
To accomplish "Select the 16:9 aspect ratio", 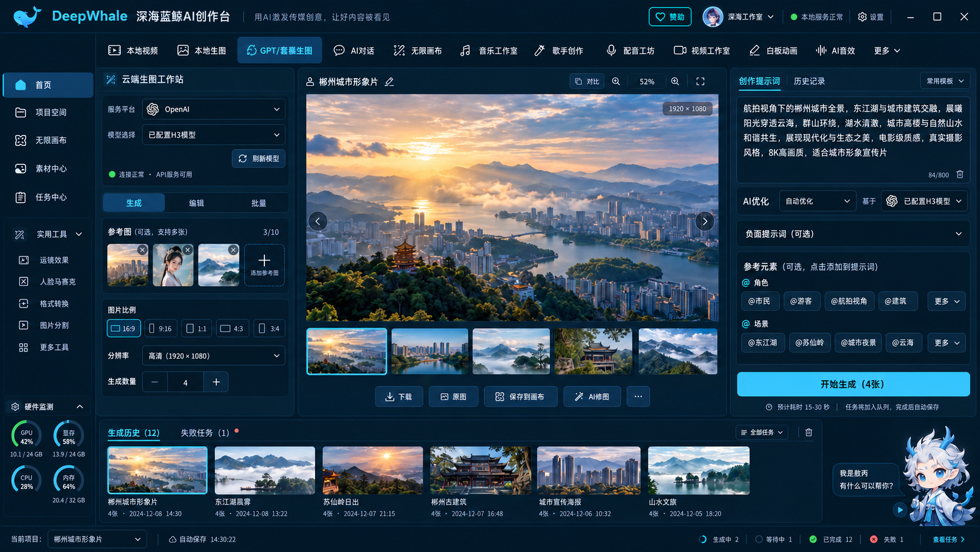I will 124,329.
